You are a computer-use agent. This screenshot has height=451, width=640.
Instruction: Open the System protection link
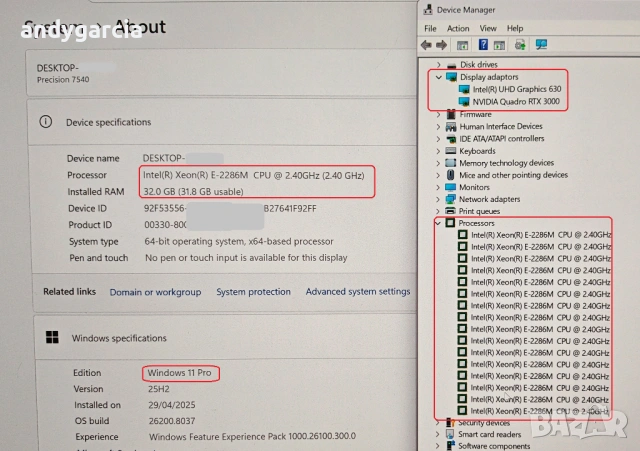click(253, 292)
